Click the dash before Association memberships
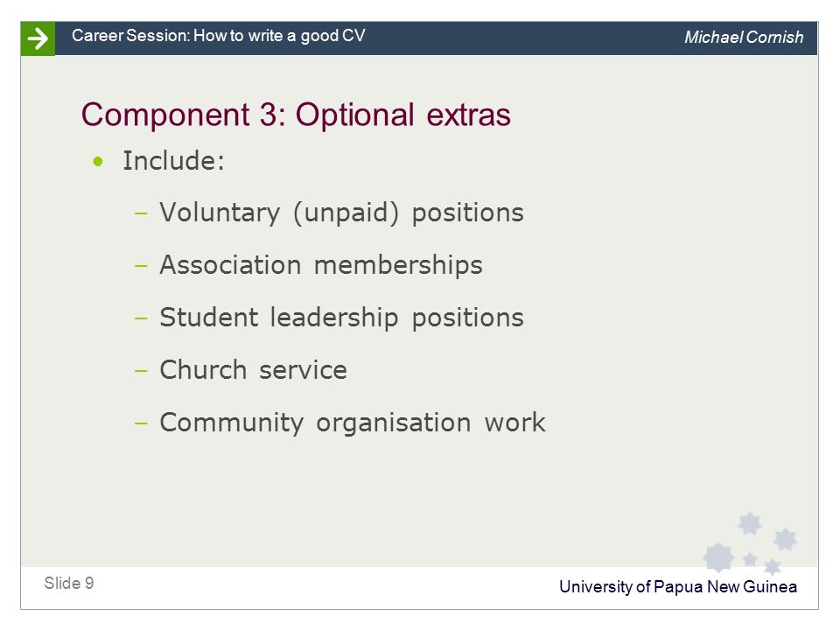 pos(141,266)
